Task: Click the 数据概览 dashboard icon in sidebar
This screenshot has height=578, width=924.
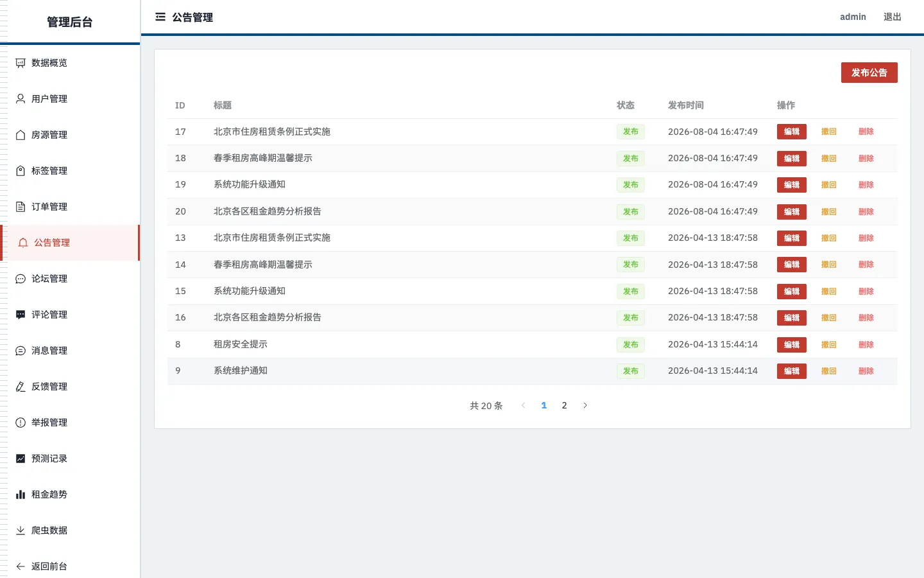Action: (21, 63)
